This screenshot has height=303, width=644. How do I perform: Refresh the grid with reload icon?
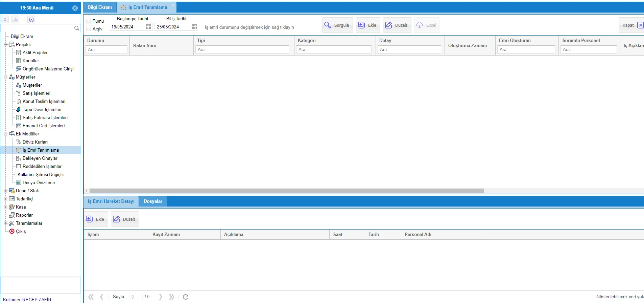click(186, 297)
